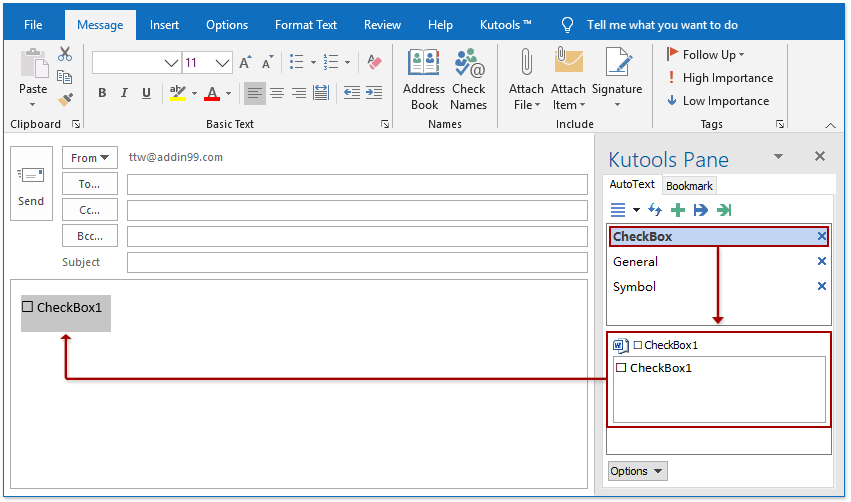
Task: Open the Insert ribbon tab
Action: (165, 25)
